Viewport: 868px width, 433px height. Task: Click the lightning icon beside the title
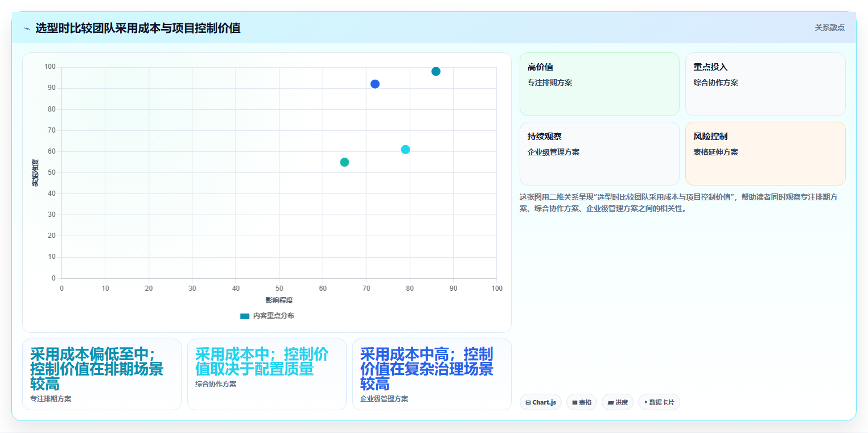pos(27,28)
